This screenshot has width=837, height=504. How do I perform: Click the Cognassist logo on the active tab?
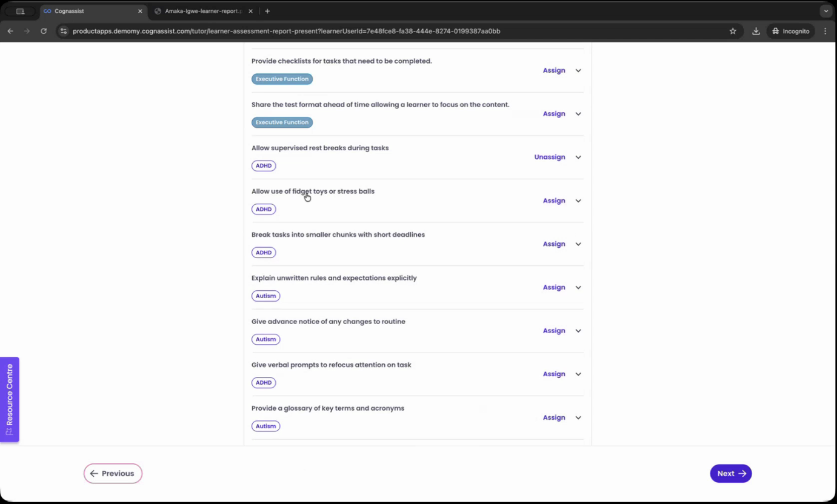coord(47,11)
